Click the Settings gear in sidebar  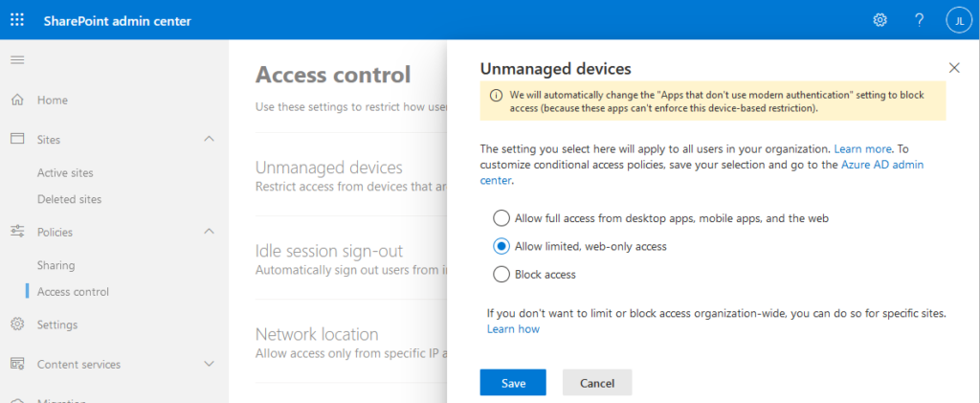tap(17, 325)
